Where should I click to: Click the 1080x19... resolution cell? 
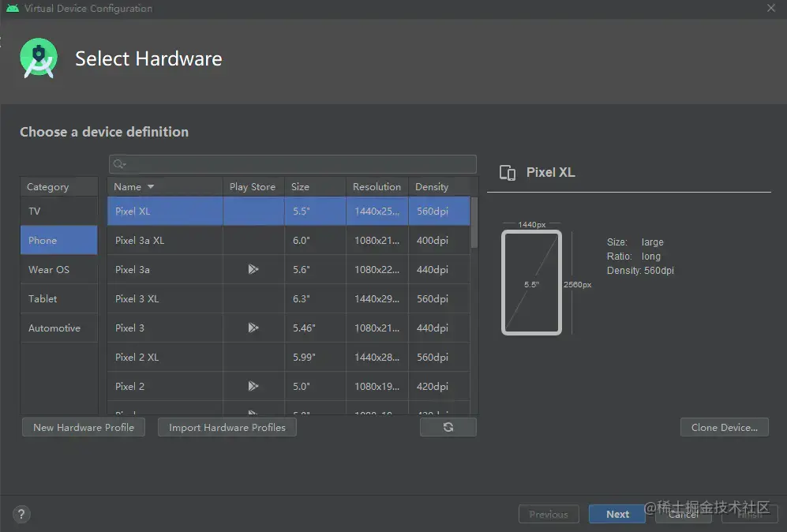point(377,386)
